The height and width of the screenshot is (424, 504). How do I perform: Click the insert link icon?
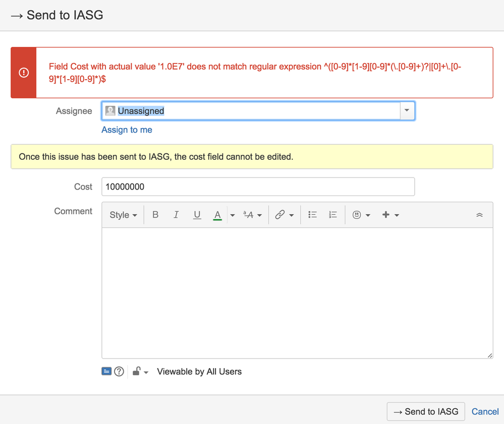[x=279, y=215]
